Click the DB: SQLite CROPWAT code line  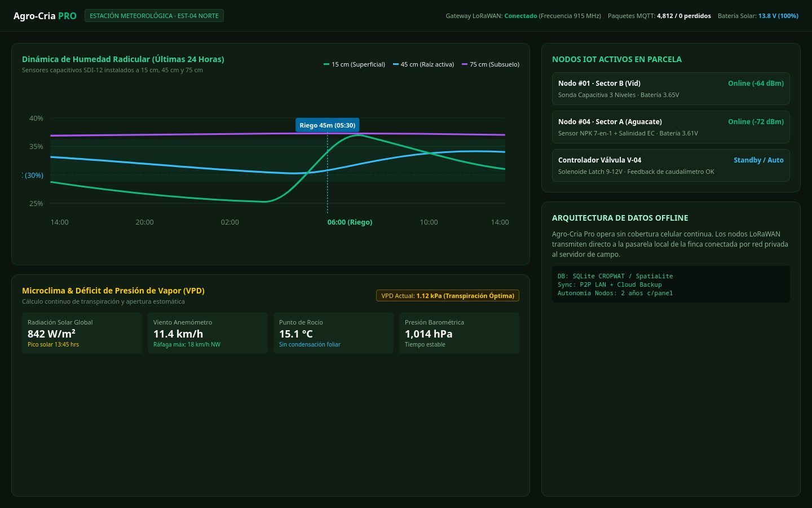[615, 276]
